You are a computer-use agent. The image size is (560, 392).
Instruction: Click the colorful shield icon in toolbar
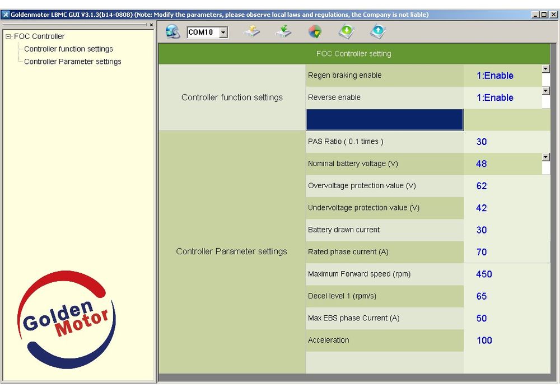pyautogui.click(x=315, y=32)
